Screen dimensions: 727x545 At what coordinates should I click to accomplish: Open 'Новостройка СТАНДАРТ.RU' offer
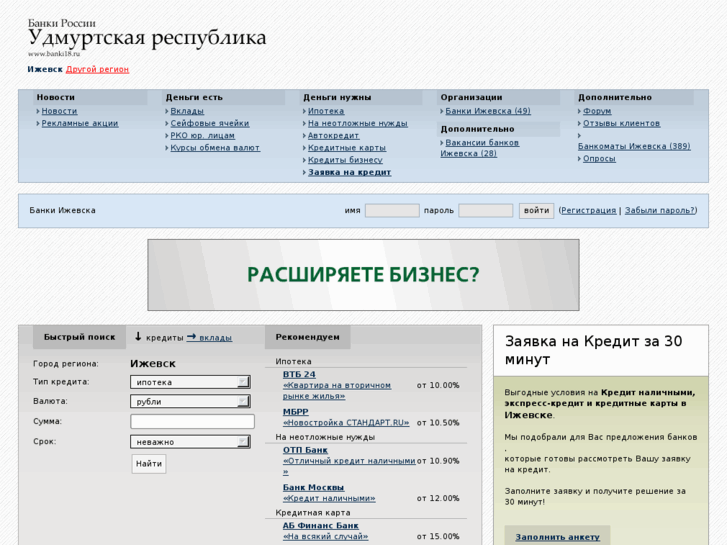pyautogui.click(x=346, y=423)
